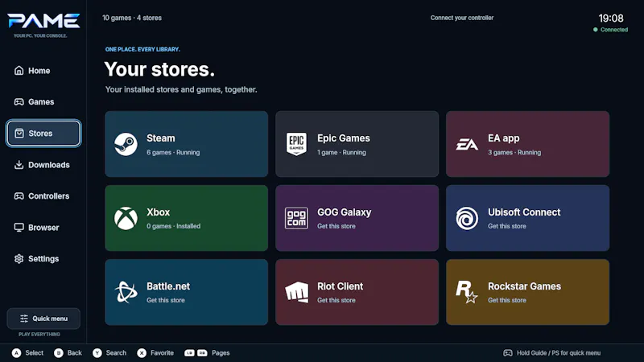Click the Xbox sphere logo
This screenshot has height=362, width=644.
(126, 218)
